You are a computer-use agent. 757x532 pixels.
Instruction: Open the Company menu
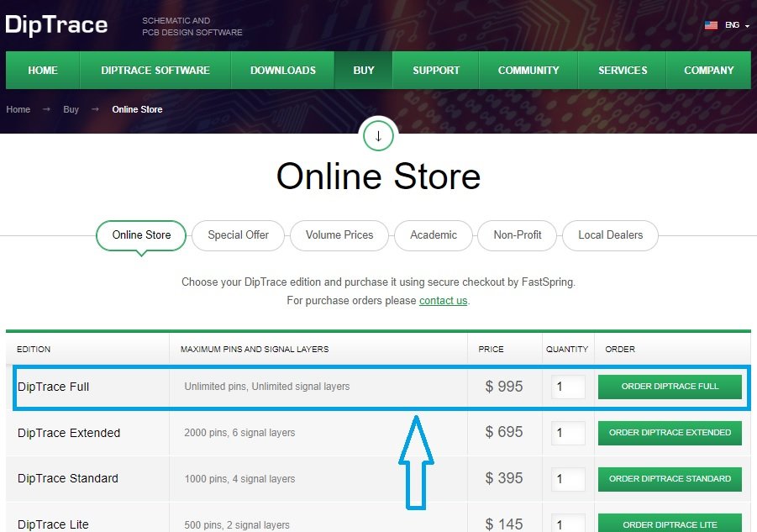coord(709,71)
